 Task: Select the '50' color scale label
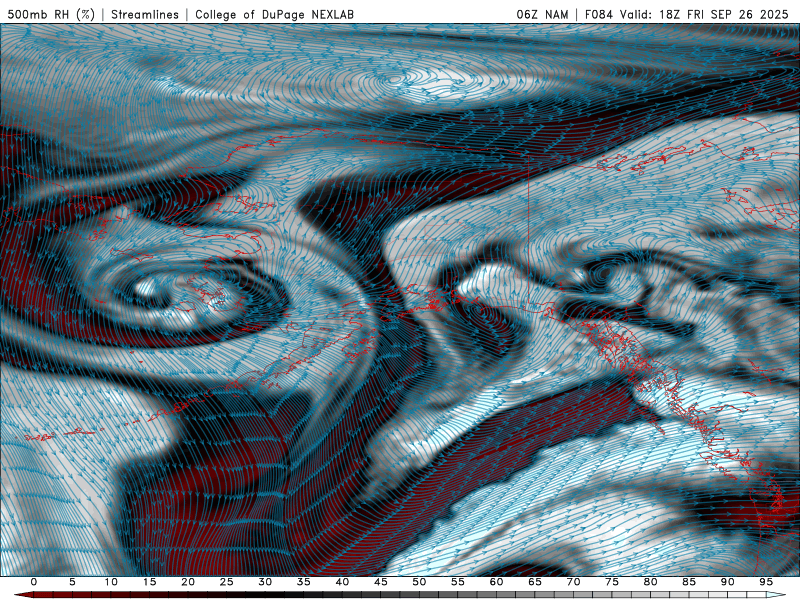tap(419, 582)
